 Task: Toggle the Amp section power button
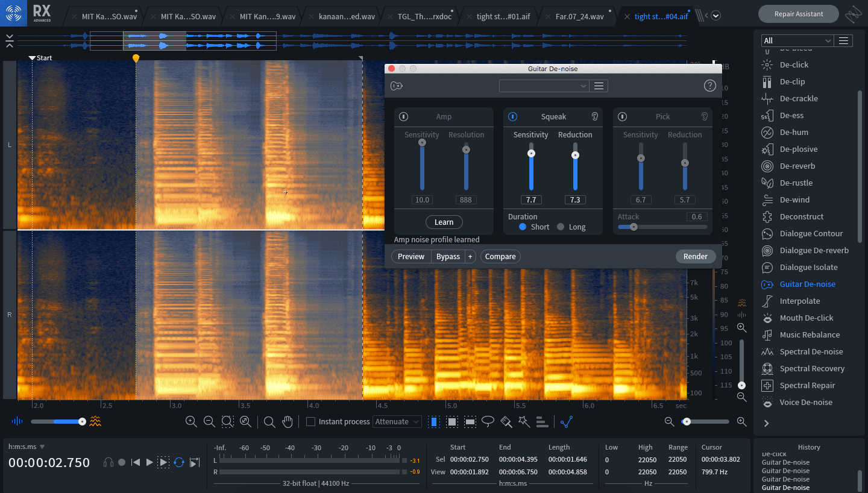(x=404, y=116)
